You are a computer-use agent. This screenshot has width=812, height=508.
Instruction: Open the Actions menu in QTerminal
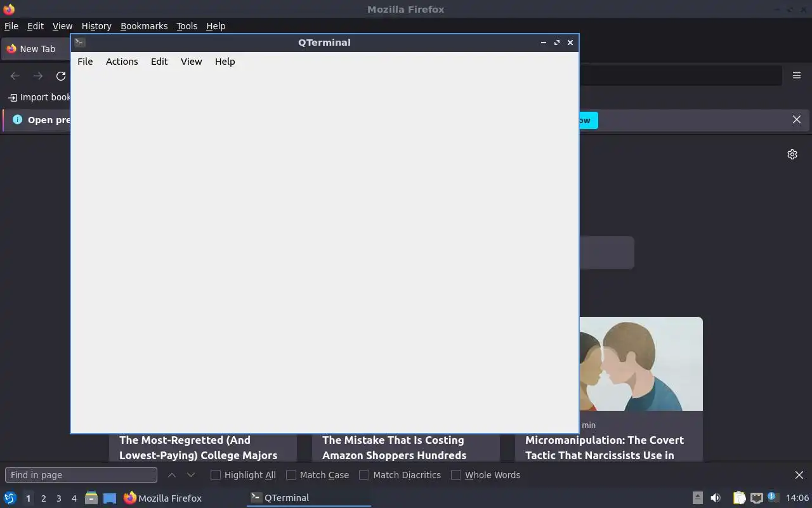click(122, 62)
